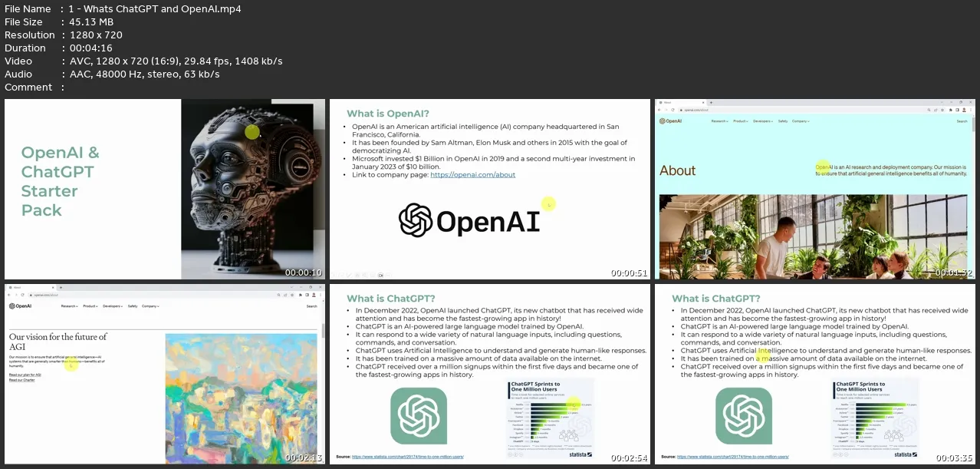
Task: Click the colorful painting image in the 00:02:13 frame
Action: click(242, 398)
